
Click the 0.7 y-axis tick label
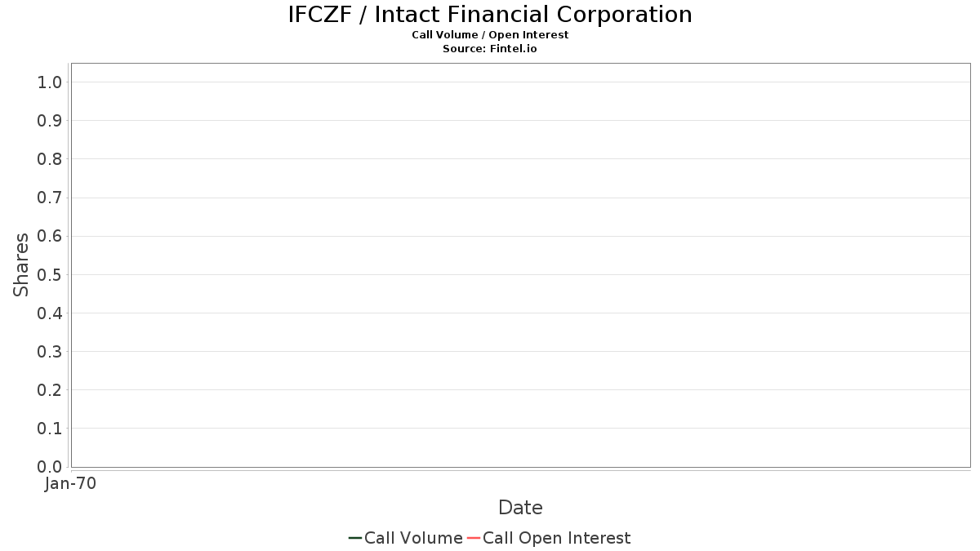click(x=50, y=198)
